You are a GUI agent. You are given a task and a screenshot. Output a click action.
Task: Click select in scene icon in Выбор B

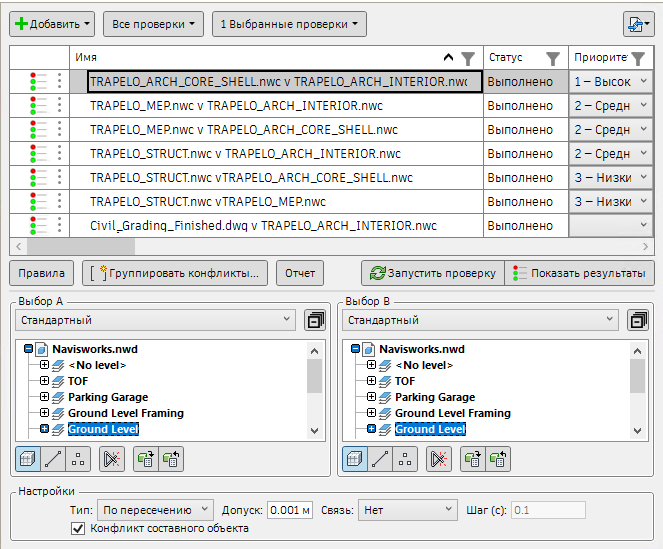(498, 459)
